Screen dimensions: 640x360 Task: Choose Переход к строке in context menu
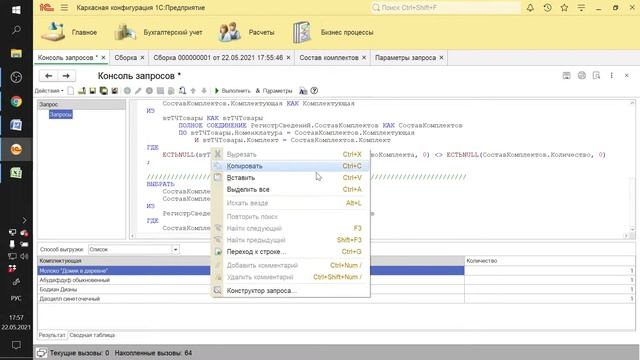pos(290,252)
